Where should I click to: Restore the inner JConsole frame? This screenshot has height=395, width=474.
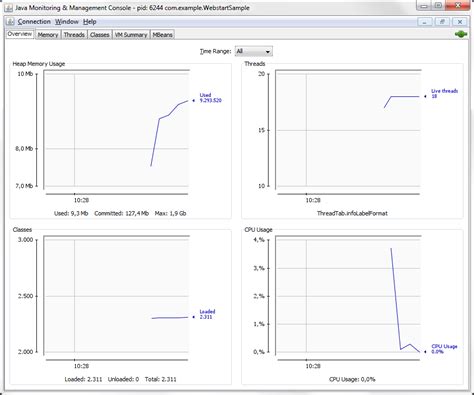tap(442, 22)
